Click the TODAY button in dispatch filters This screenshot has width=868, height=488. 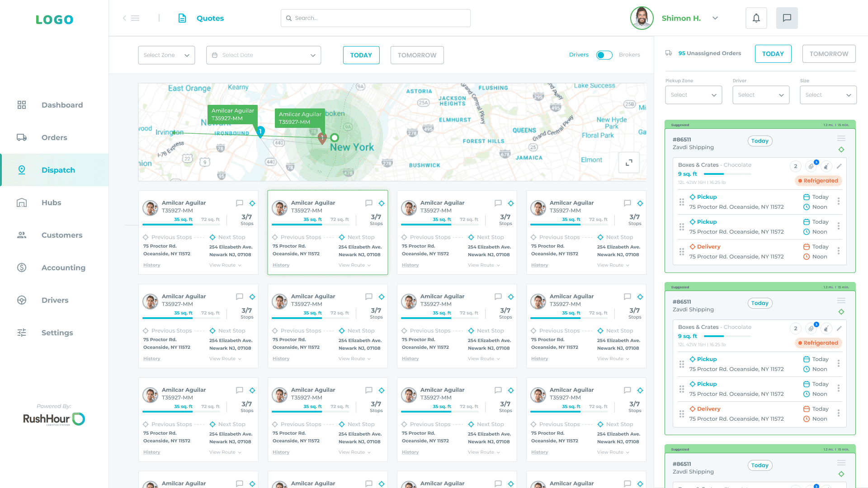(361, 55)
